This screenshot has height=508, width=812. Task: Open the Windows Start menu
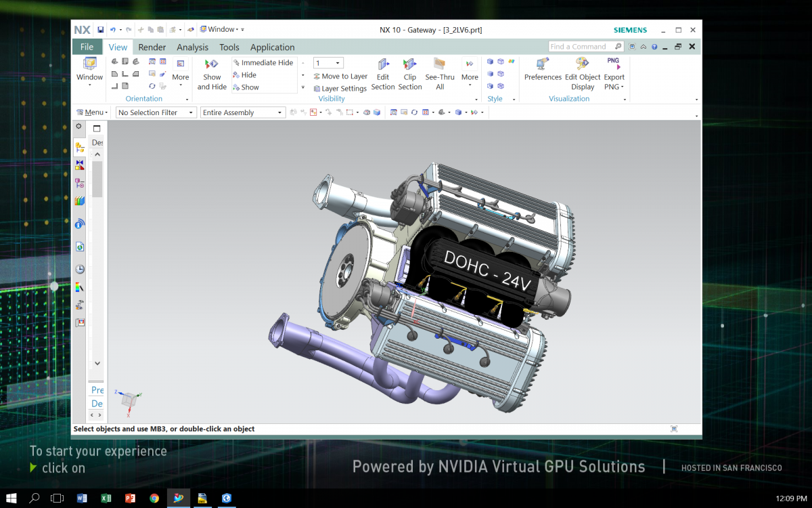coord(12,498)
